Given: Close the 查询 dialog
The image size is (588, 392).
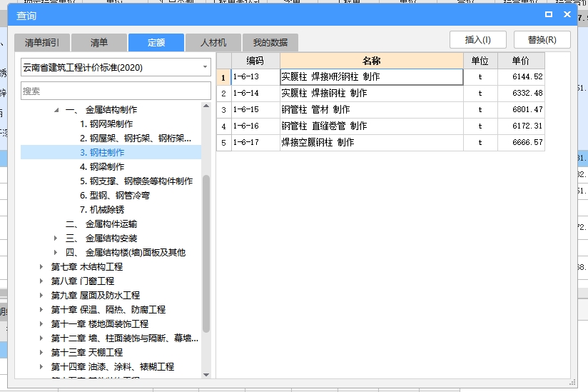Looking at the screenshot, I should pos(567,14).
